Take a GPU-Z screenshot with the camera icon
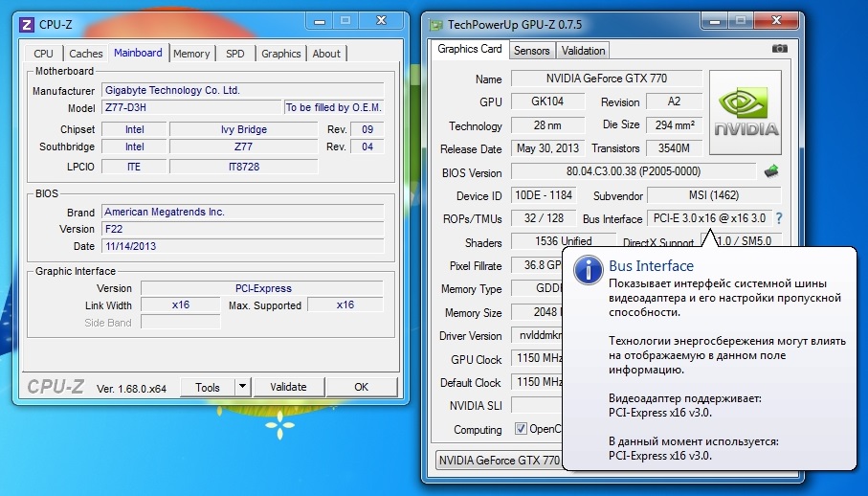This screenshot has width=868, height=496. click(779, 49)
